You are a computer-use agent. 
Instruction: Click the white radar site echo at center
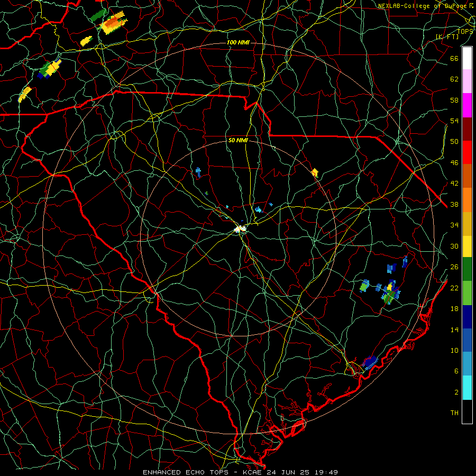click(x=240, y=229)
